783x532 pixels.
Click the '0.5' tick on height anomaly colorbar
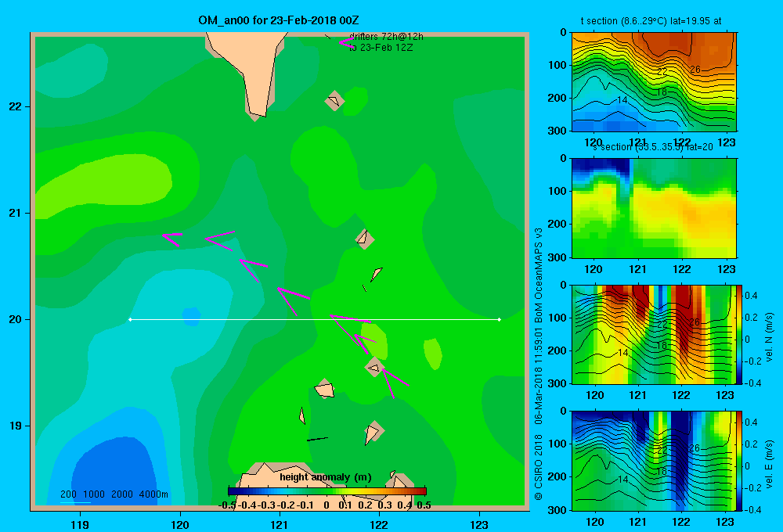[x=424, y=505]
